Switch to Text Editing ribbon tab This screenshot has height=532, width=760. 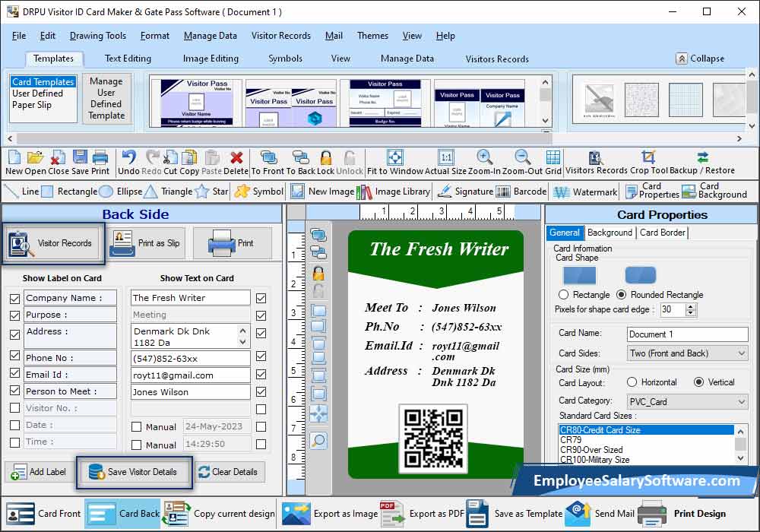point(128,59)
